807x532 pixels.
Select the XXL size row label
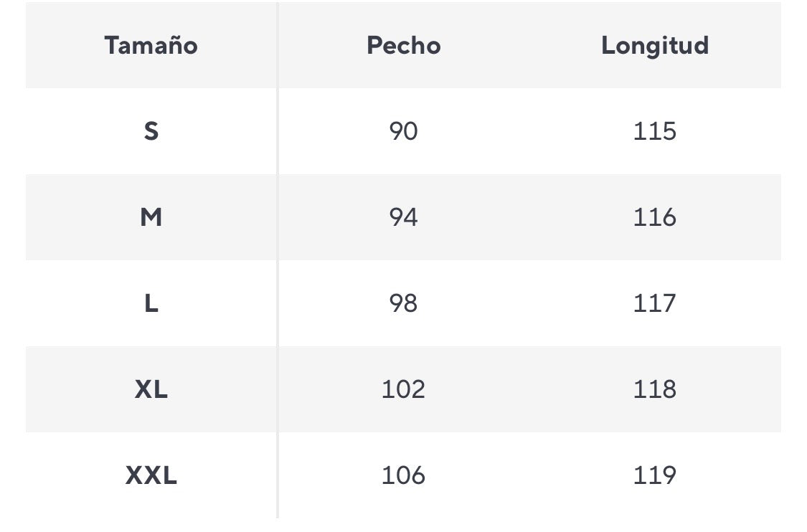[151, 475]
